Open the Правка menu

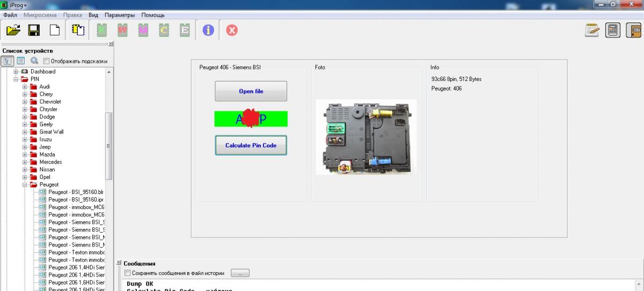(x=72, y=15)
